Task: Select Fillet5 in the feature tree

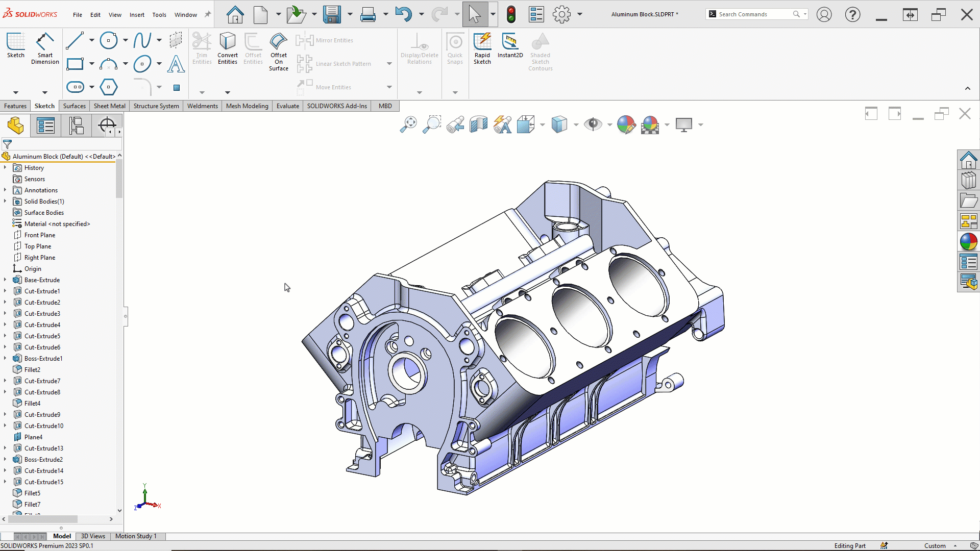Action: coord(32,493)
